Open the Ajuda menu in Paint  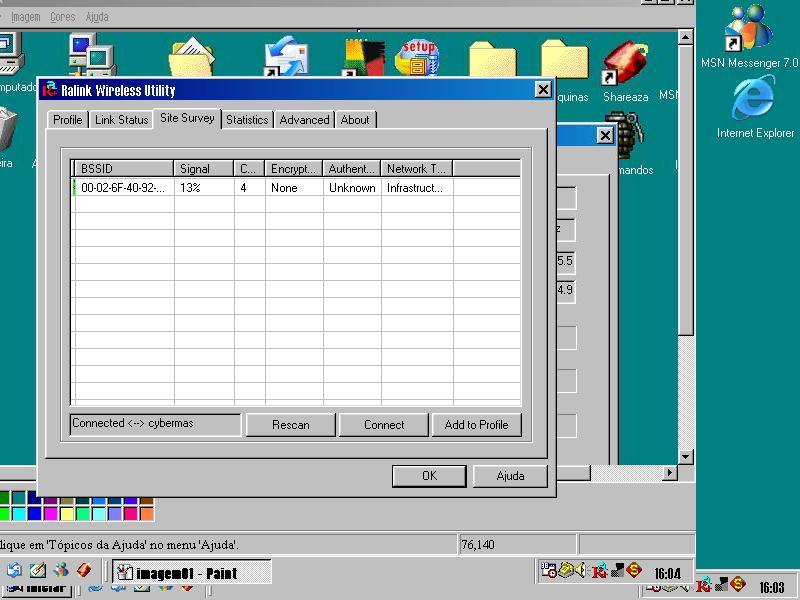(x=97, y=17)
